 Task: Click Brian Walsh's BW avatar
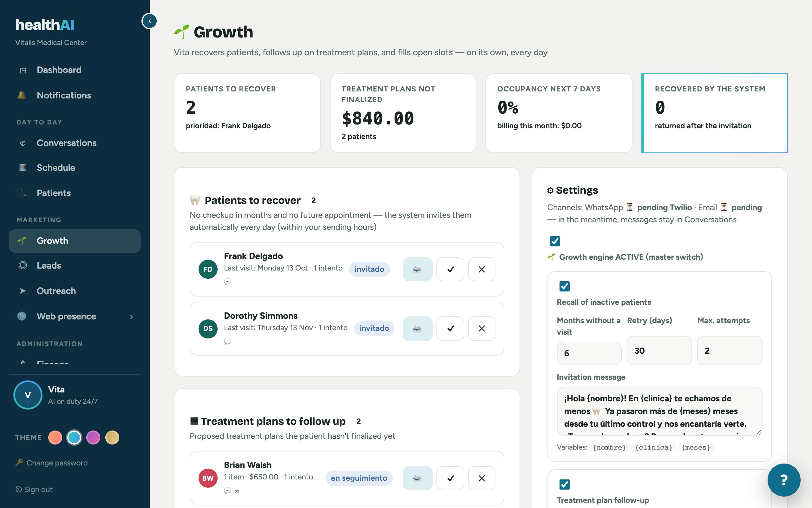click(208, 478)
